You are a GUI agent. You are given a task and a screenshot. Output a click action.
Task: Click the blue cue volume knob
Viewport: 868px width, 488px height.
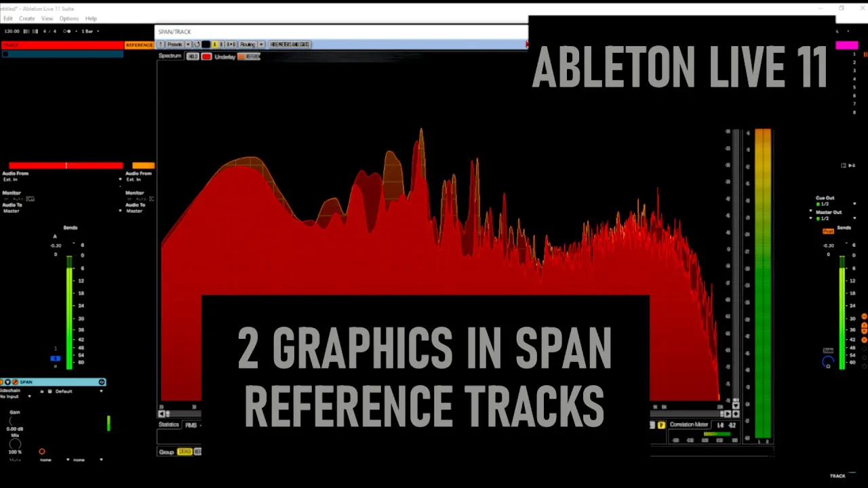pyautogui.click(x=827, y=362)
